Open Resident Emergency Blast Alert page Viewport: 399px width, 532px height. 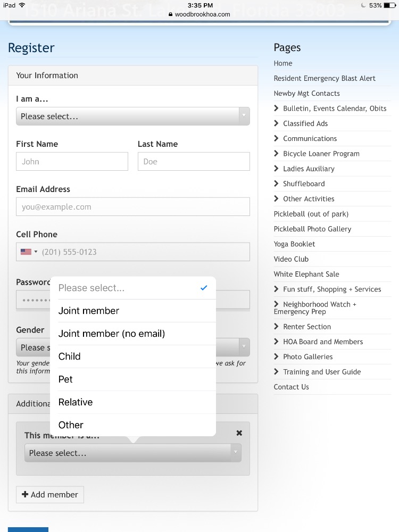[x=325, y=78]
